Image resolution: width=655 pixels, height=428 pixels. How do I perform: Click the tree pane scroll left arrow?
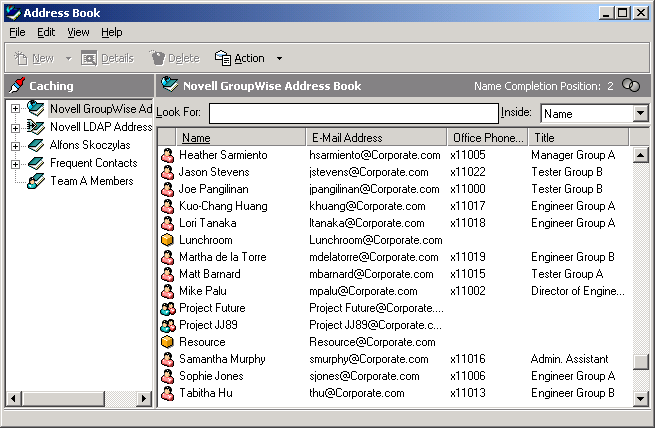click(x=13, y=398)
